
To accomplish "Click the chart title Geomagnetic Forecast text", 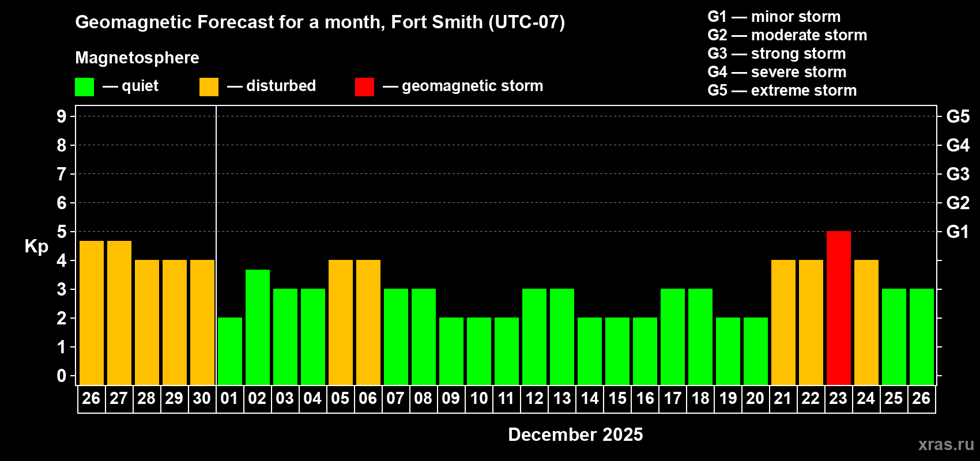I will coord(320,22).
